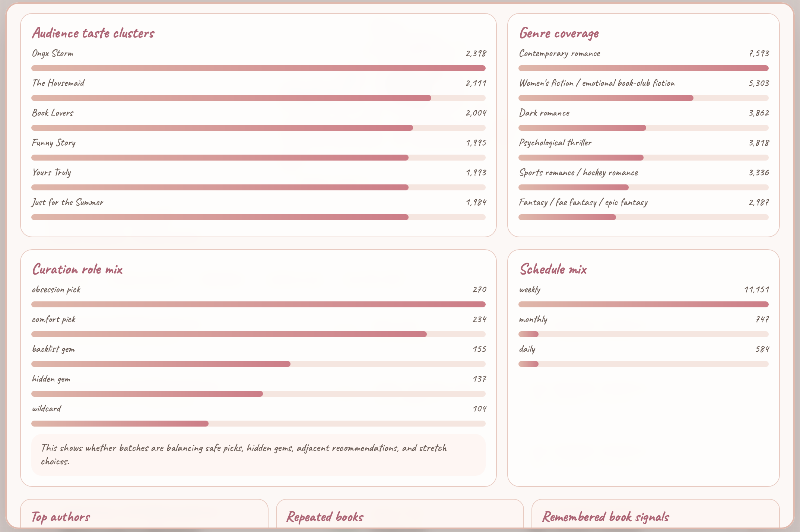Click the Curation role mix heading
This screenshot has width=800, height=532.
[x=77, y=269]
